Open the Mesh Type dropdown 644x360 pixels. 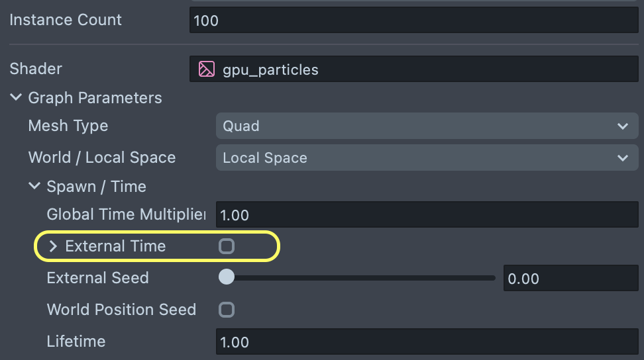pos(424,126)
